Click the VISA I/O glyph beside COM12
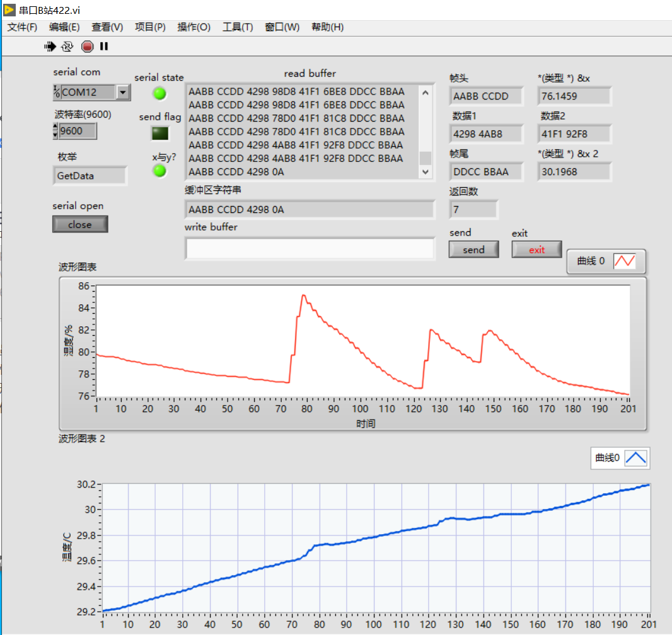 pos(57,91)
